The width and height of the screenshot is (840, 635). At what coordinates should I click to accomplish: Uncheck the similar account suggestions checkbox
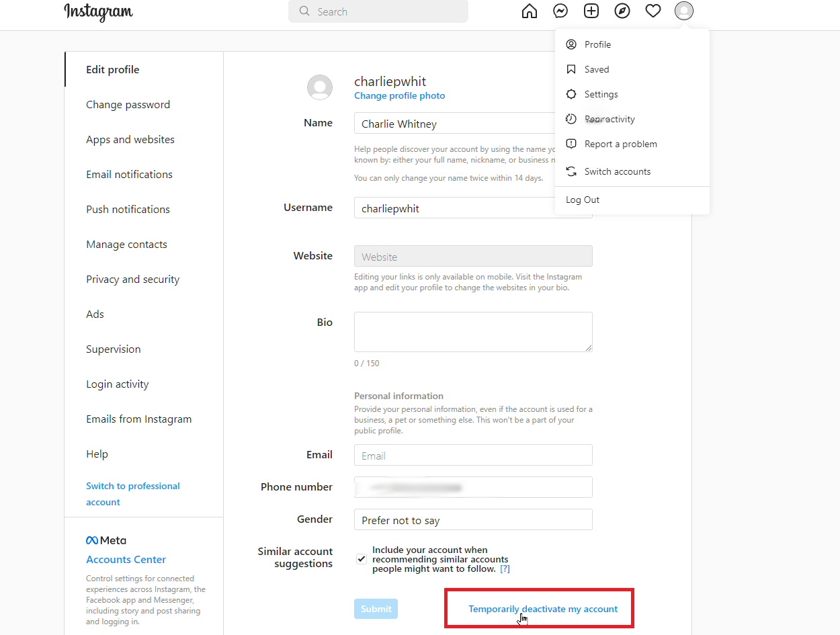click(x=362, y=558)
